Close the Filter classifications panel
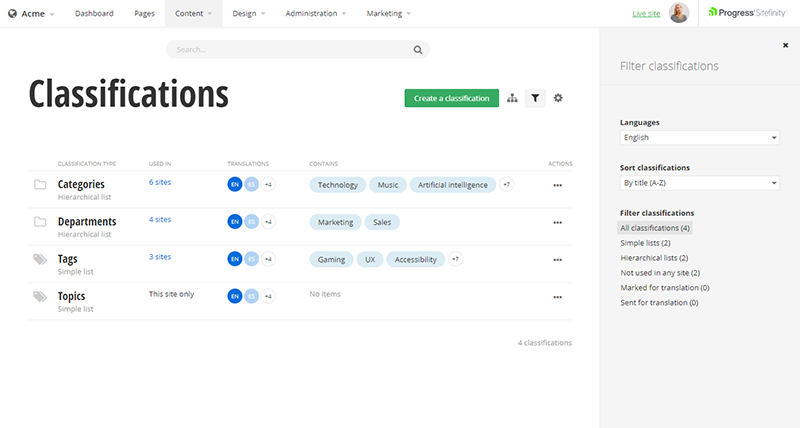Viewport: 800px width, 428px height. pyautogui.click(x=786, y=45)
